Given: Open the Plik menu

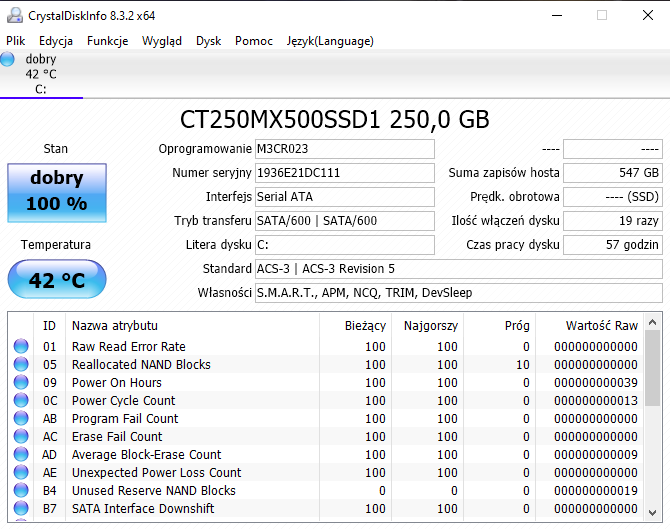Looking at the screenshot, I should point(15,41).
